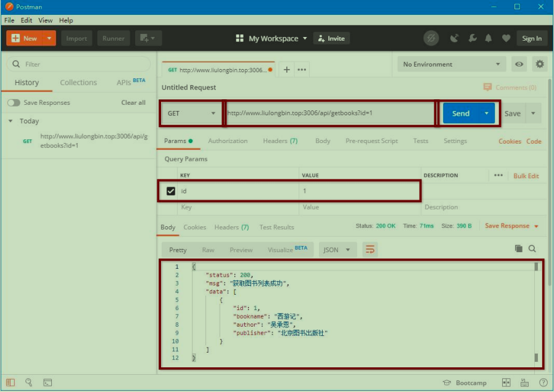
Task: Switch to the APIs tab
Action: (x=131, y=82)
